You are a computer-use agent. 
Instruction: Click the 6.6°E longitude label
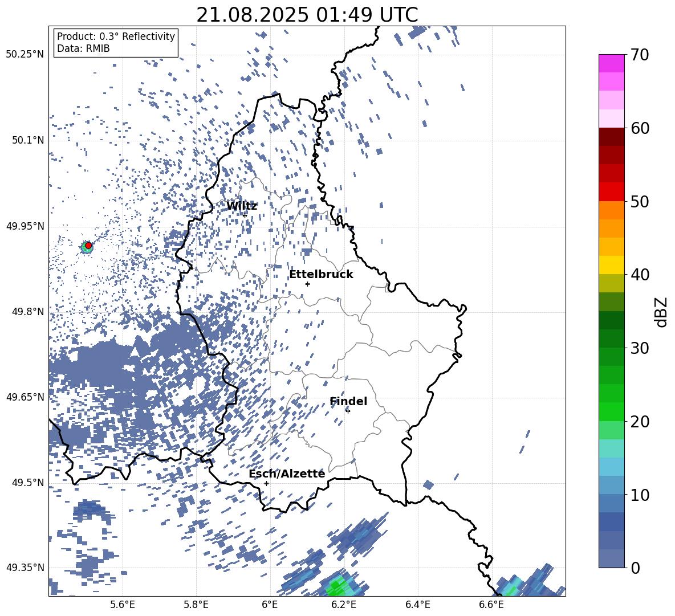pyautogui.click(x=491, y=605)
